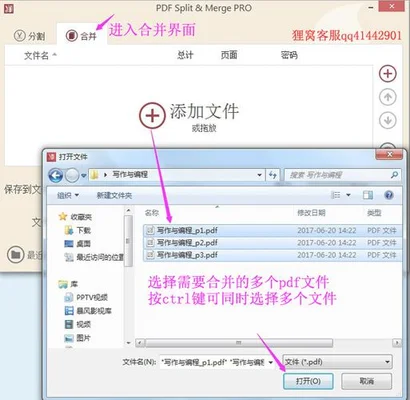
Task: Click the 总计 column header
Action: click(x=185, y=54)
